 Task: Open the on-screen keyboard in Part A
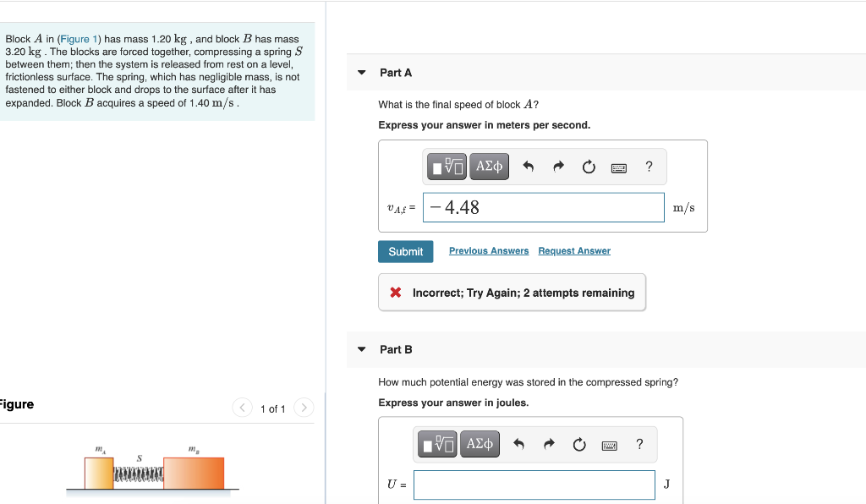[618, 167]
